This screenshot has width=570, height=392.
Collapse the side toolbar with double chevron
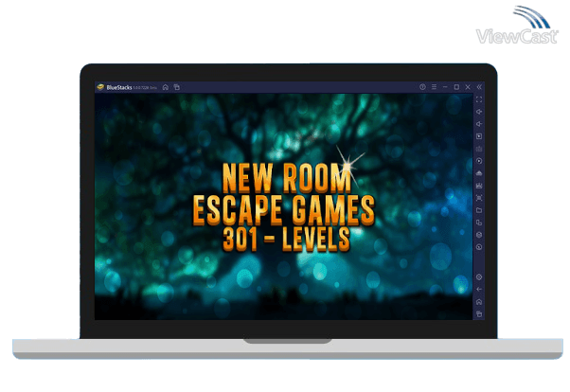(479, 87)
